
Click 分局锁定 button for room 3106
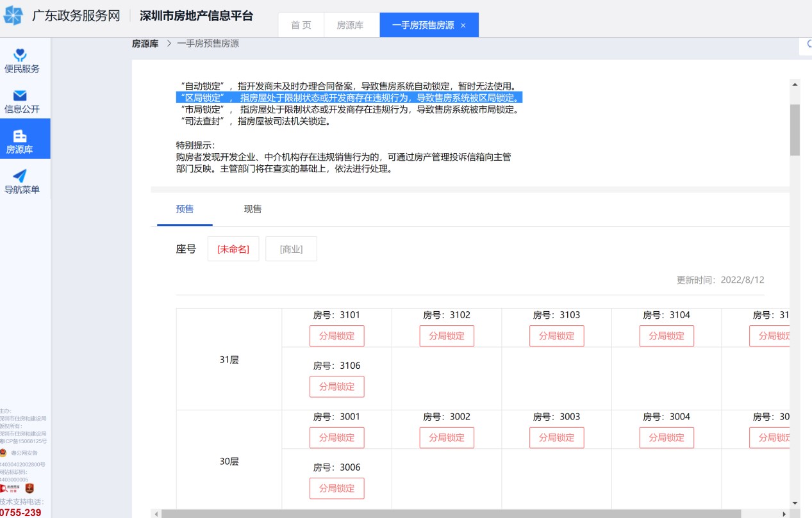(336, 387)
